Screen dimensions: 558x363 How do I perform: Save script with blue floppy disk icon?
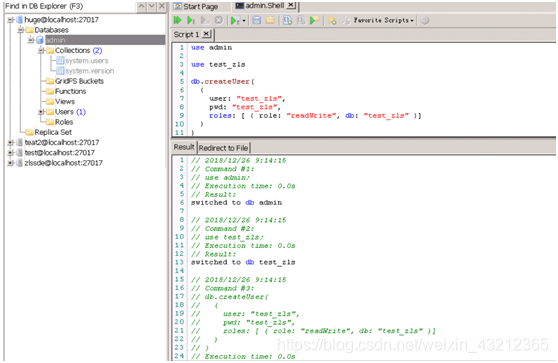pyautogui.click(x=257, y=20)
